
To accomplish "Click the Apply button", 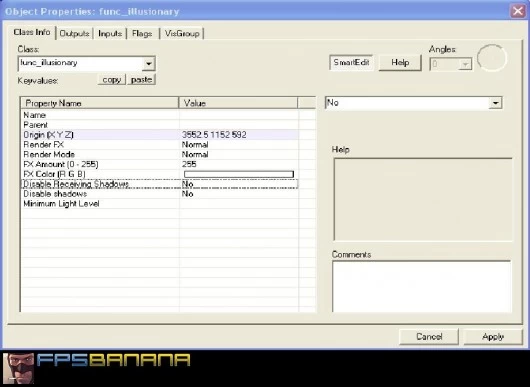I will (493, 337).
